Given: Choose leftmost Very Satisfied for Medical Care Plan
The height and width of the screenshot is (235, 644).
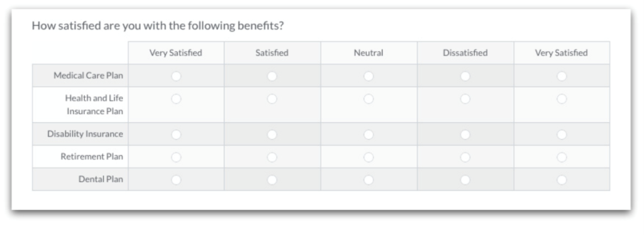Looking at the screenshot, I should [x=176, y=76].
